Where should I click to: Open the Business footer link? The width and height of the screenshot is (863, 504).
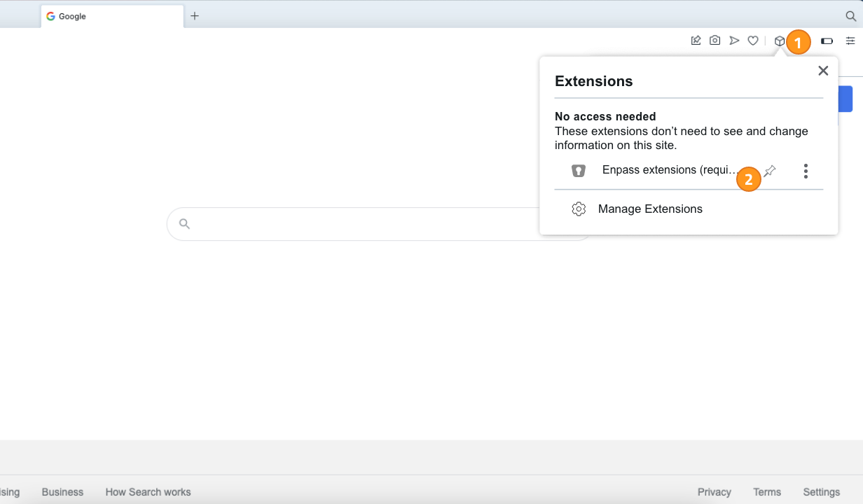[62, 492]
